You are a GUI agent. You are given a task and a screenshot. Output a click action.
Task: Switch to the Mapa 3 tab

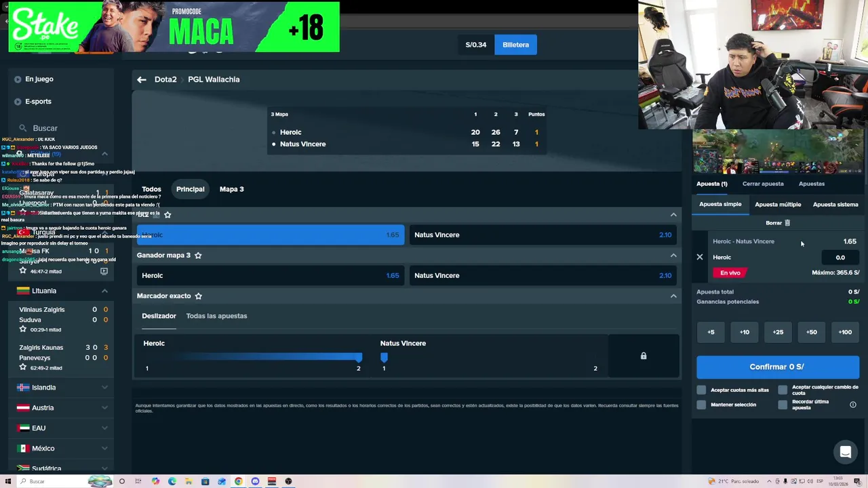pos(231,189)
